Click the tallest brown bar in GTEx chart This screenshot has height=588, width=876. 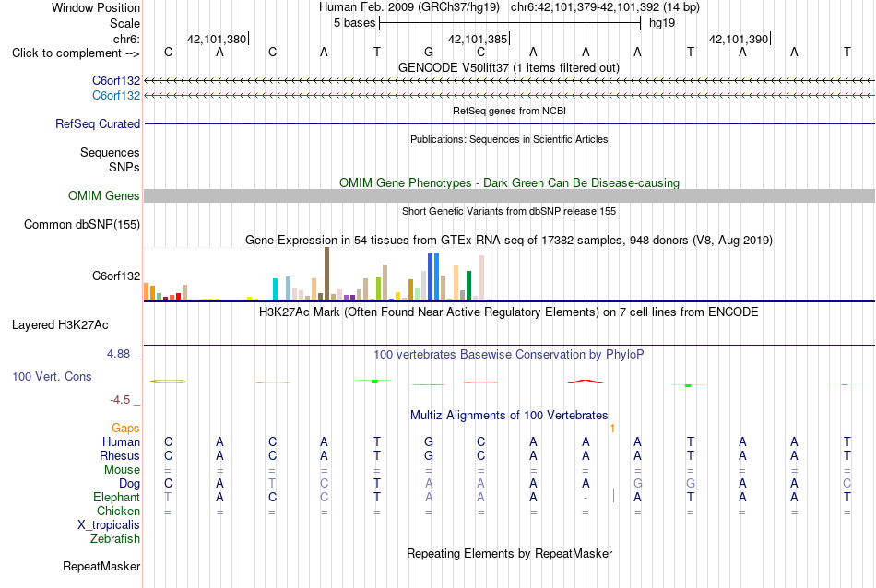click(326, 274)
